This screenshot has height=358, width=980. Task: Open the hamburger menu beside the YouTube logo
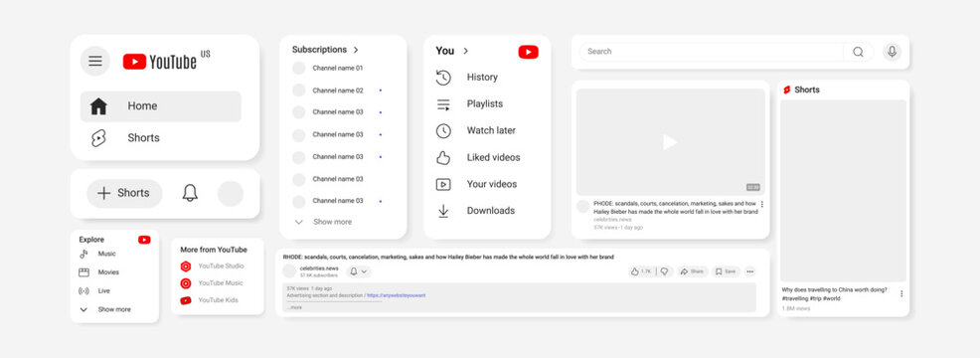tap(95, 61)
